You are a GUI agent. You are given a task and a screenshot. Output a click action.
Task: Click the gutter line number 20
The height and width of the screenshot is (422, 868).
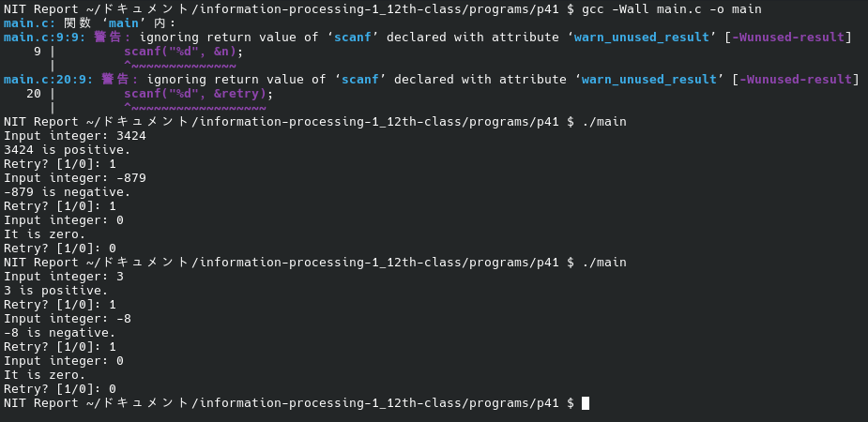point(34,93)
